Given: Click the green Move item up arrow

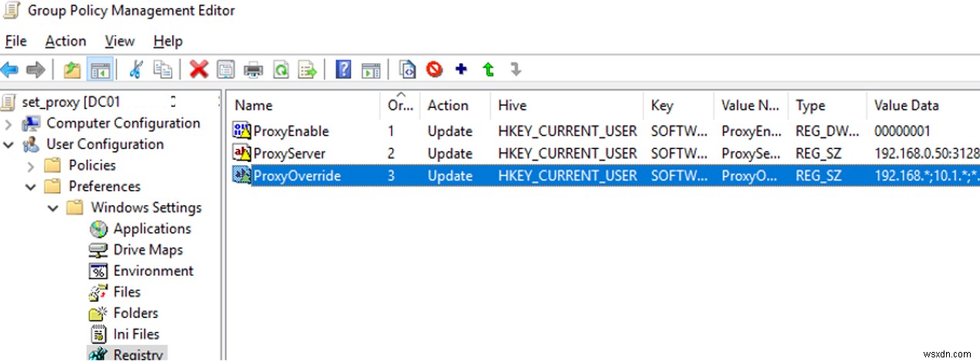Looking at the screenshot, I should coord(488,70).
